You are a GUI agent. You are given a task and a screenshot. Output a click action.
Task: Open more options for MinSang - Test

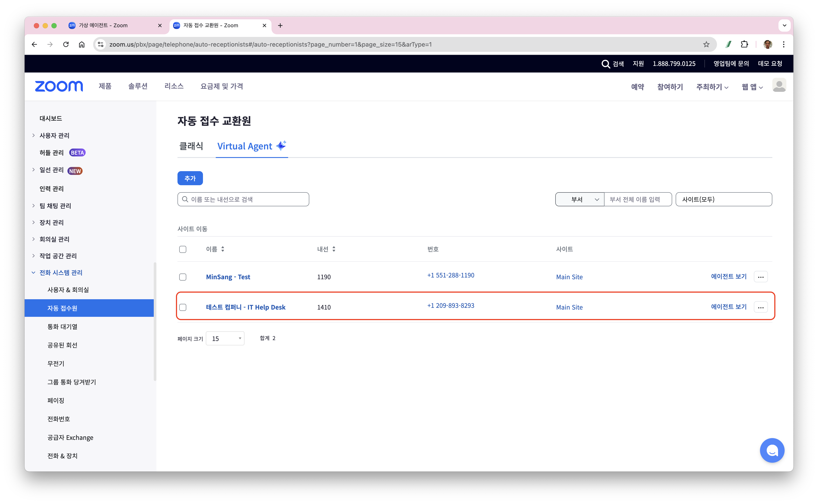[x=760, y=277]
